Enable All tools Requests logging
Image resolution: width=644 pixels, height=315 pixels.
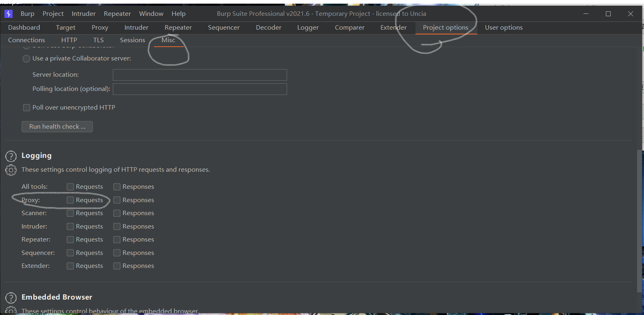click(70, 187)
